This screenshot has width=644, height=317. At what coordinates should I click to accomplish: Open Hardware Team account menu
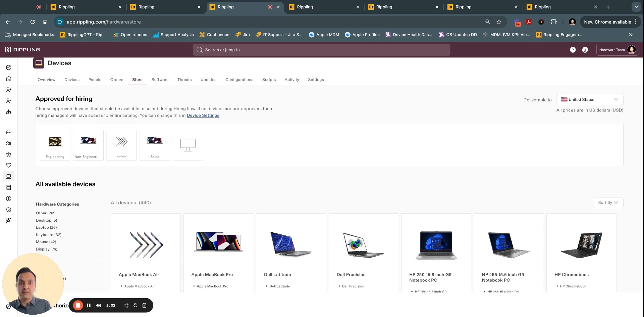click(x=618, y=50)
